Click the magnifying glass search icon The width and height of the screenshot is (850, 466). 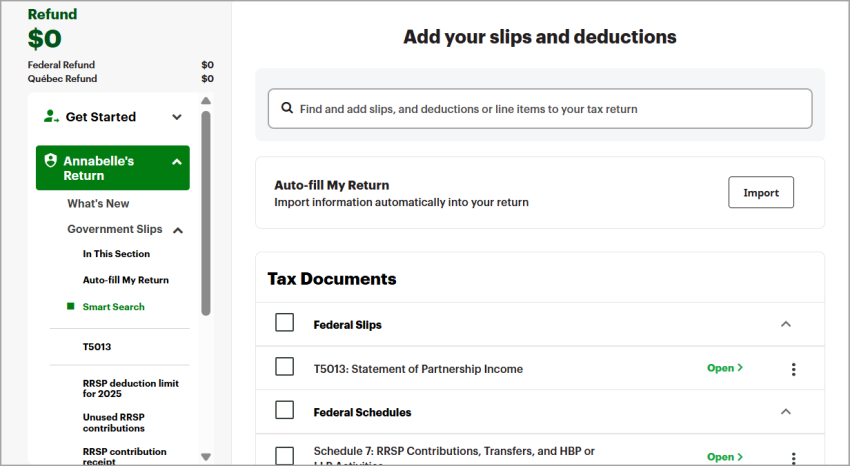tap(287, 109)
